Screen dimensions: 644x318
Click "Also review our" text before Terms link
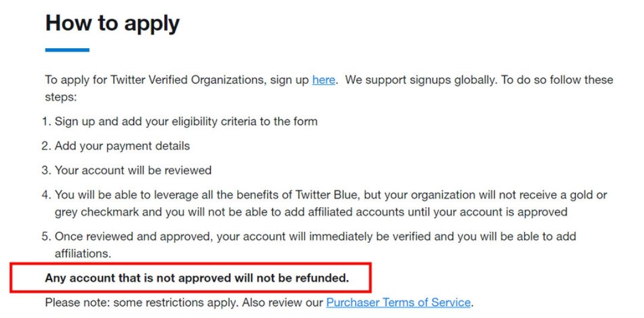pos(282,303)
